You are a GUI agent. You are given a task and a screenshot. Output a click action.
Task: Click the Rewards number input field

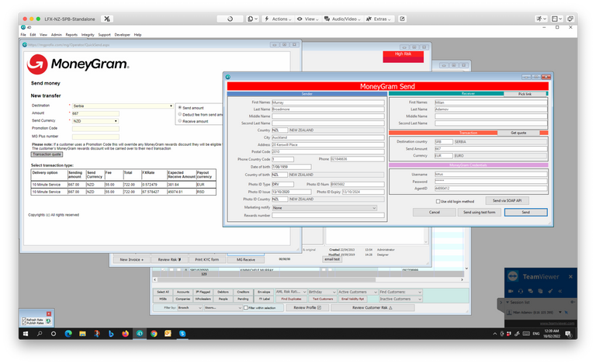(x=328, y=215)
